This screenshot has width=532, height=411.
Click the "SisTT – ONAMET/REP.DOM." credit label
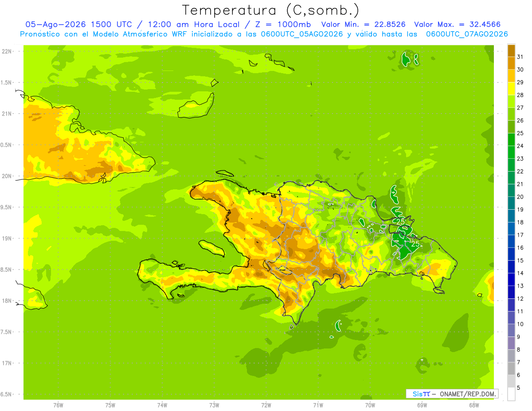pyautogui.click(x=452, y=394)
